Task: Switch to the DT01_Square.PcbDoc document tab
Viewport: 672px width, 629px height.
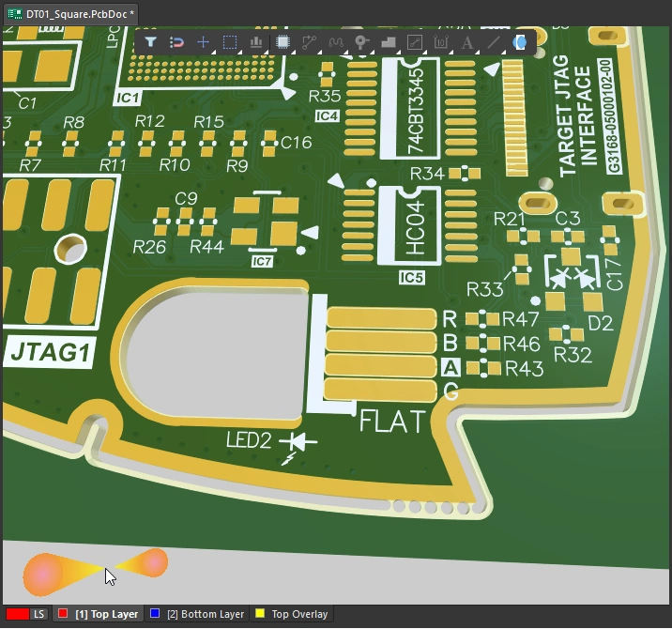Action: click(x=70, y=14)
